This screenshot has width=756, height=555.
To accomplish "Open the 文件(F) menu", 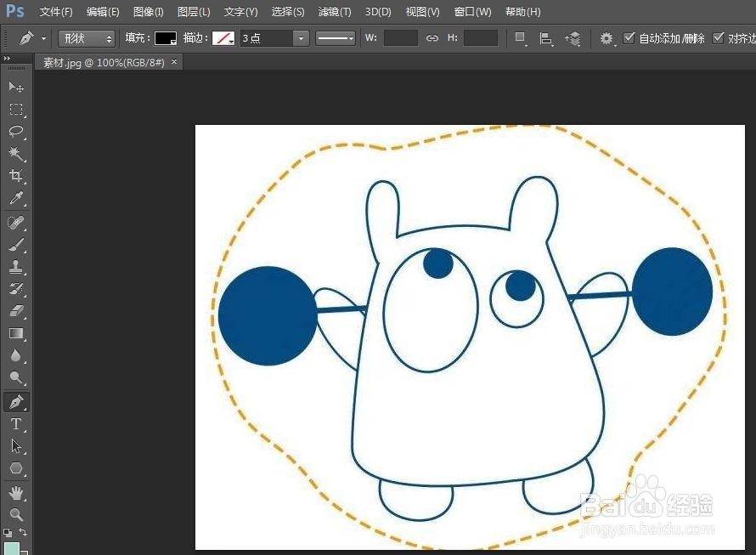I will coord(56,12).
